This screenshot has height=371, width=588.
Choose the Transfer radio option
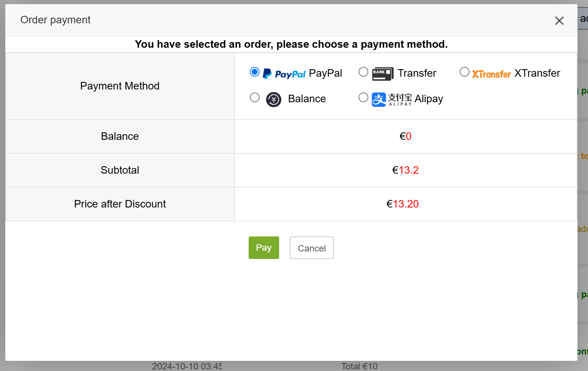363,72
